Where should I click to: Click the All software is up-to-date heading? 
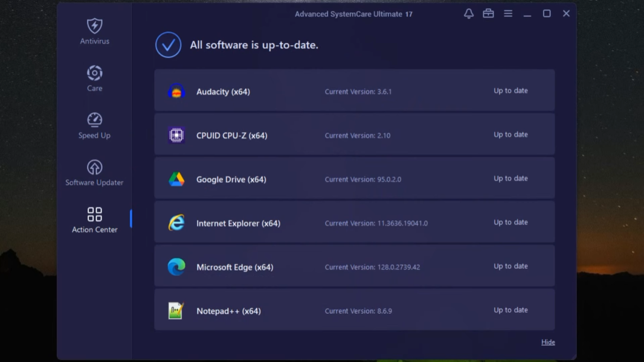point(254,45)
